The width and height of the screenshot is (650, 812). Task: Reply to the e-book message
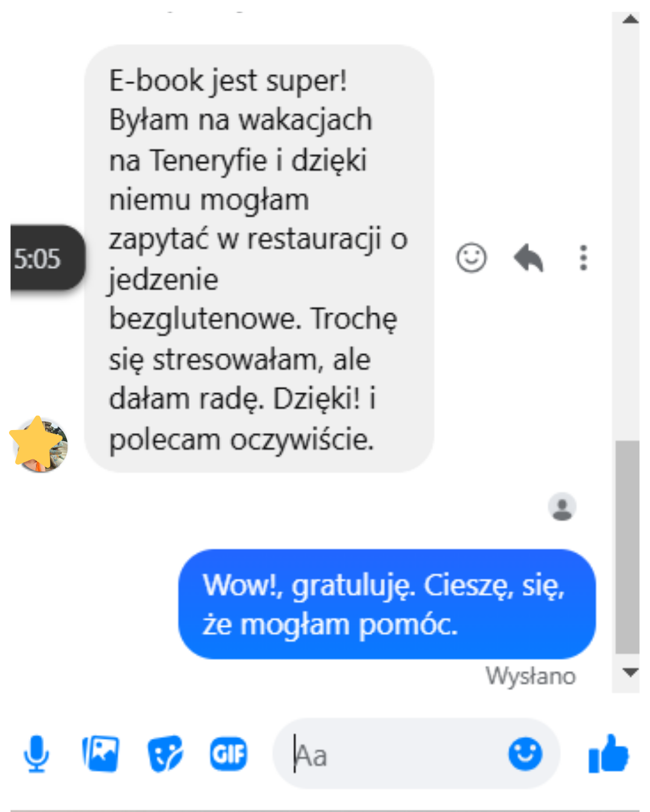point(528,258)
